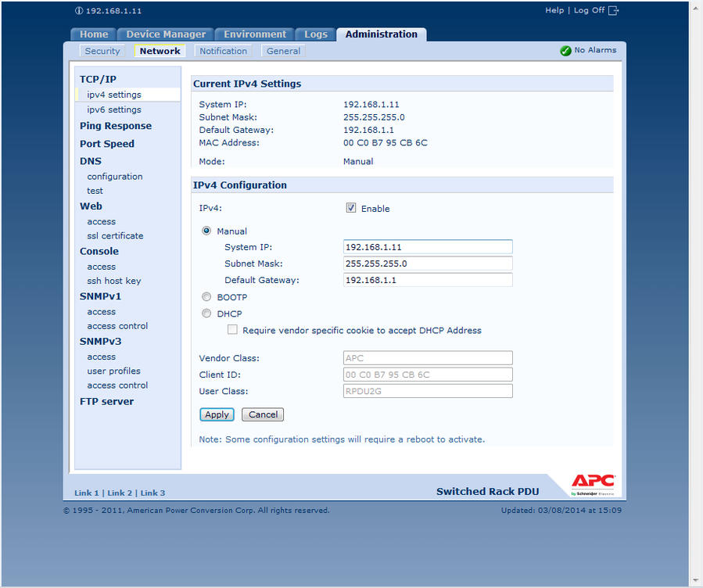This screenshot has width=703, height=588.
Task: Go to Ping Response settings
Action: (x=116, y=126)
